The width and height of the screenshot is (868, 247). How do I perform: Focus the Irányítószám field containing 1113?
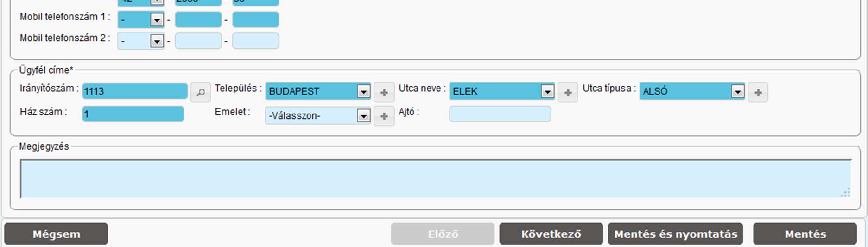[x=135, y=91]
